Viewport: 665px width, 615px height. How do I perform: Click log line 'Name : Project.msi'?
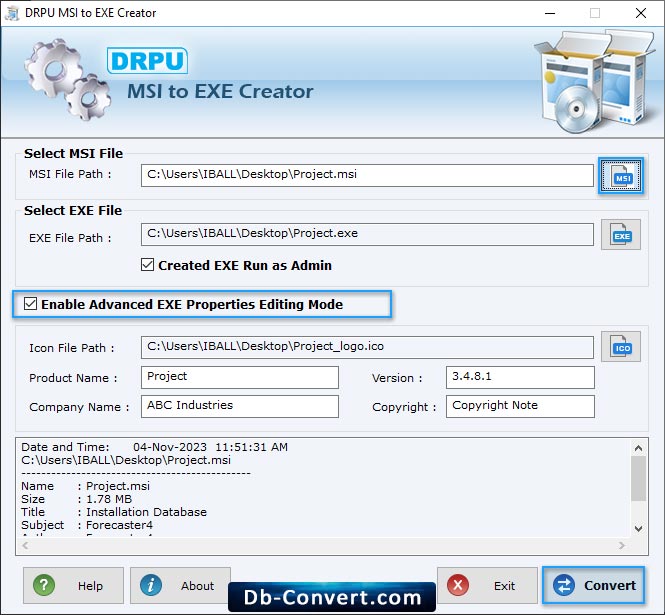85,486
